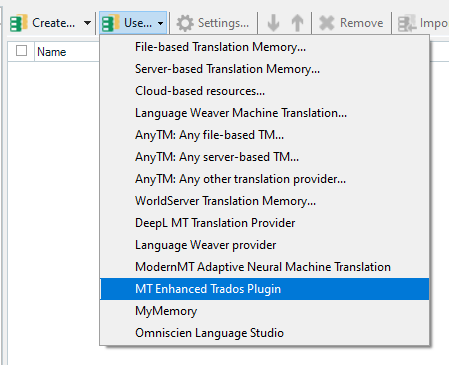Pick AnyTM: Any other translation provider...
This screenshot has height=365, width=449.
click(265, 179)
